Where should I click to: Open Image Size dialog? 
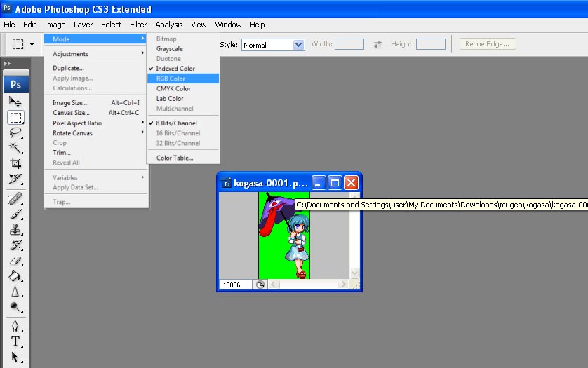[95, 102]
